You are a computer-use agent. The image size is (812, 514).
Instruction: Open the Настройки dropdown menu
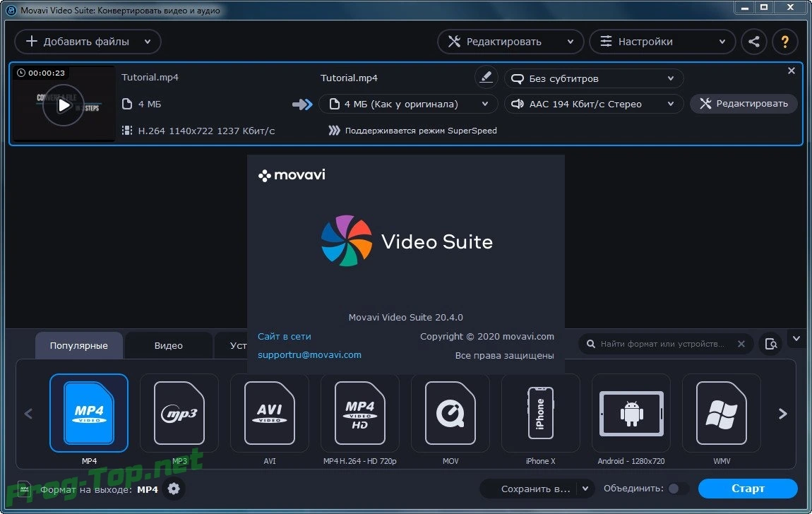662,42
